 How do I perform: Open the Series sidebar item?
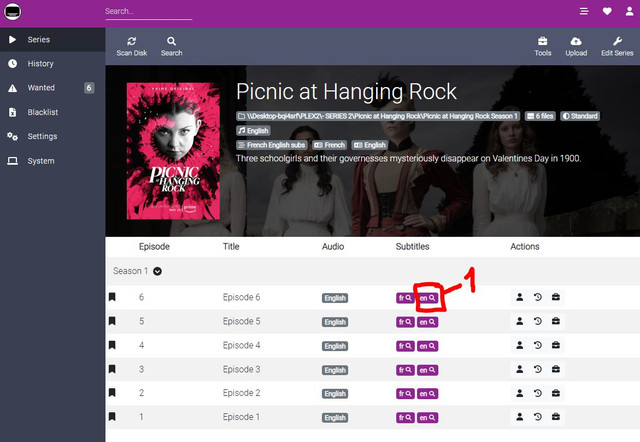53,40
